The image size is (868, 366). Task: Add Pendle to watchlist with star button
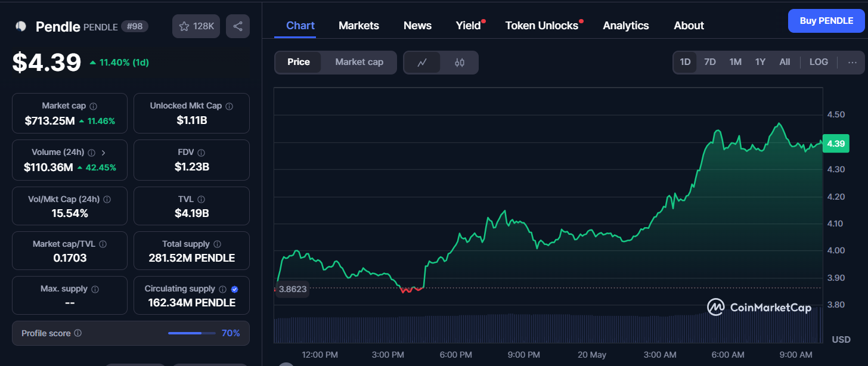coord(196,26)
